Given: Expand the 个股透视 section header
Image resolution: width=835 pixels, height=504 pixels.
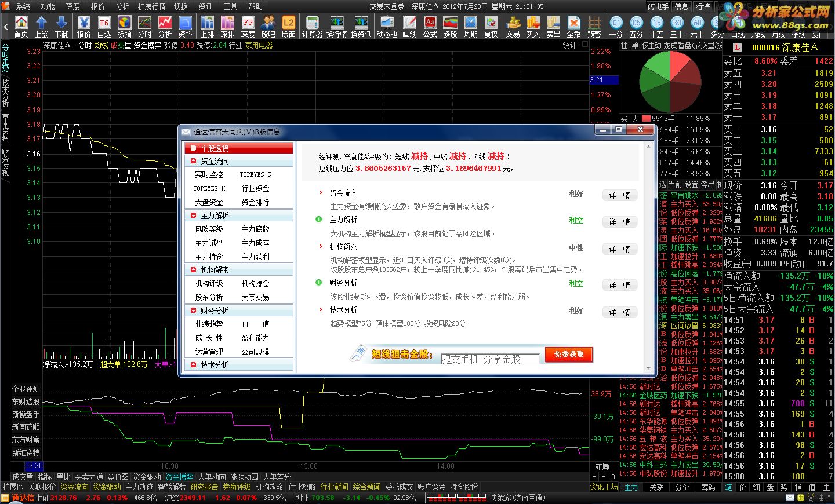Looking at the screenshot, I should pyautogui.click(x=239, y=148).
